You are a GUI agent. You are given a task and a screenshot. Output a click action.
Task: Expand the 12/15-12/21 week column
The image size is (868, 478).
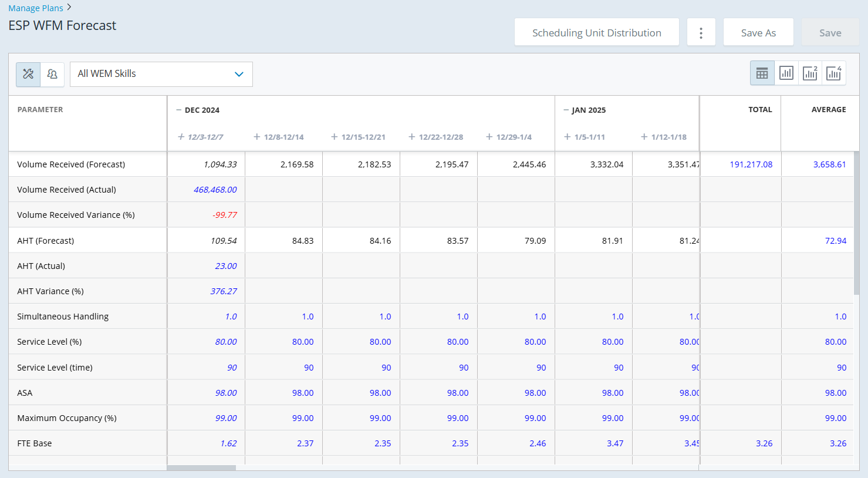[335, 137]
